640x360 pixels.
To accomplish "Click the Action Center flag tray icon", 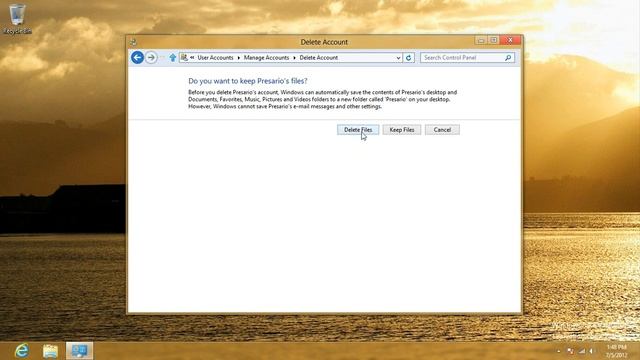I will (x=571, y=351).
